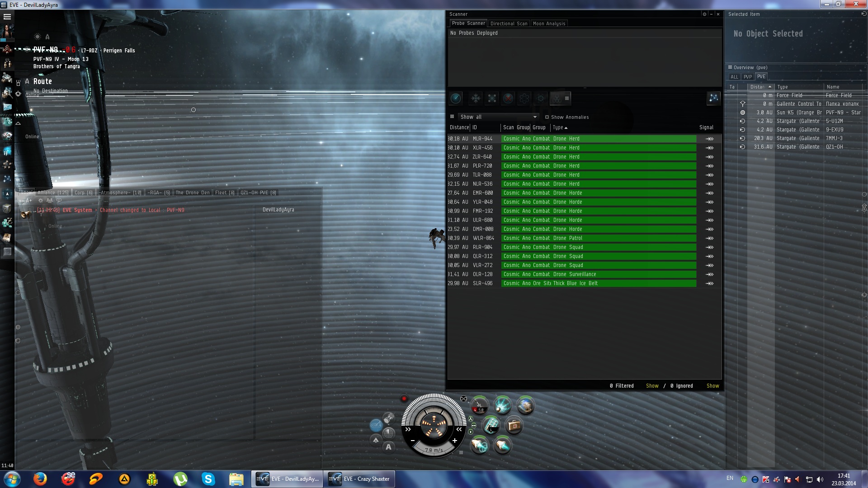868x488 pixels.
Task: Activate the lightning energy module
Action: coord(502,405)
